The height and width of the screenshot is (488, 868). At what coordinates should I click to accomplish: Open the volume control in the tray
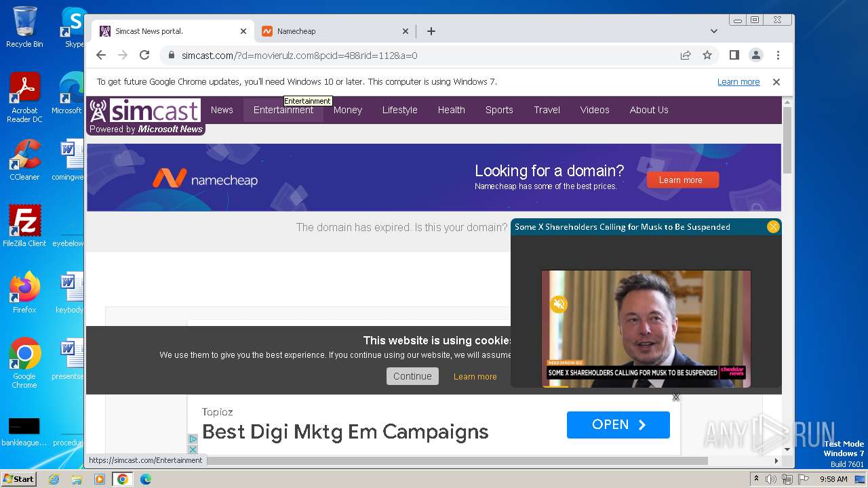(771, 479)
